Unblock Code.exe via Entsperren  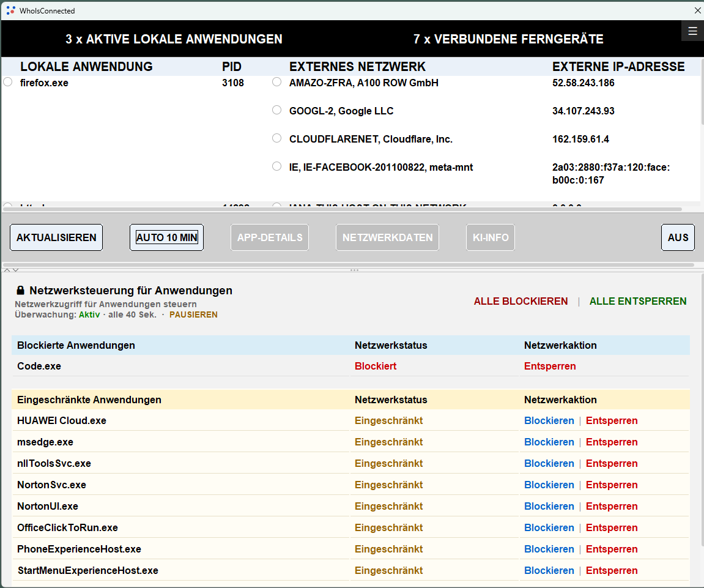[x=549, y=366]
